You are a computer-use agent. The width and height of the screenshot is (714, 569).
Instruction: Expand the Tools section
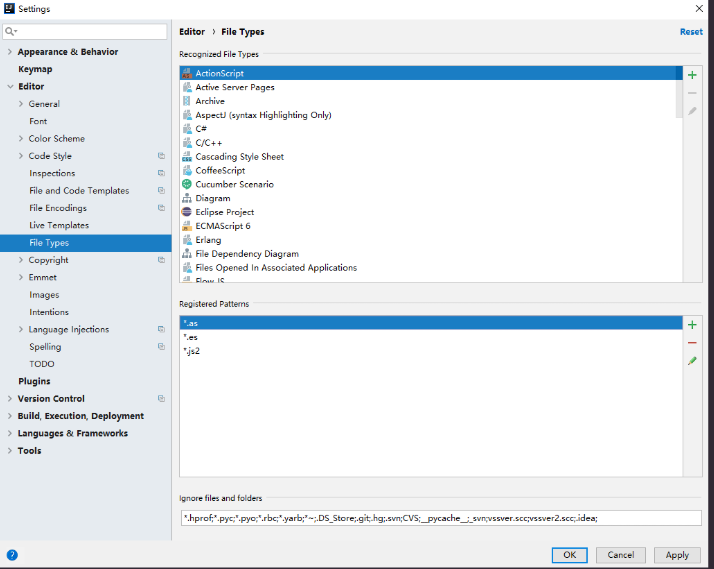point(10,450)
